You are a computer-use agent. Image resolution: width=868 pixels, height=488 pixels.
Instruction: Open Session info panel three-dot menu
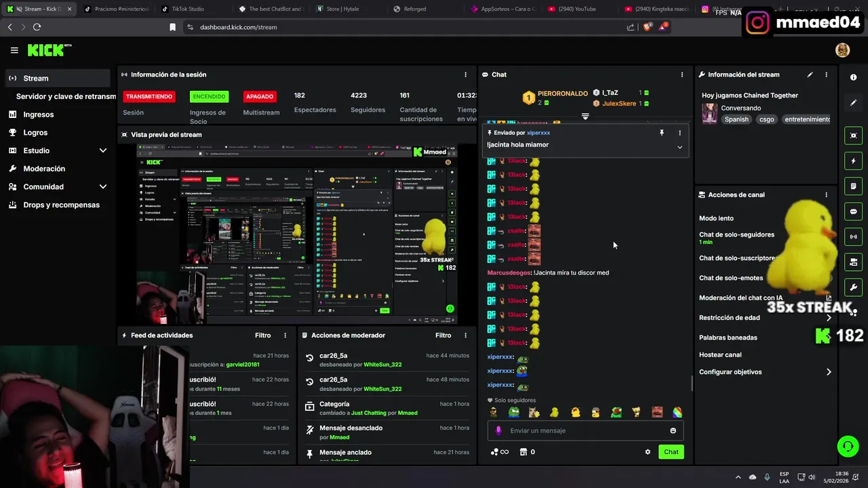click(465, 75)
